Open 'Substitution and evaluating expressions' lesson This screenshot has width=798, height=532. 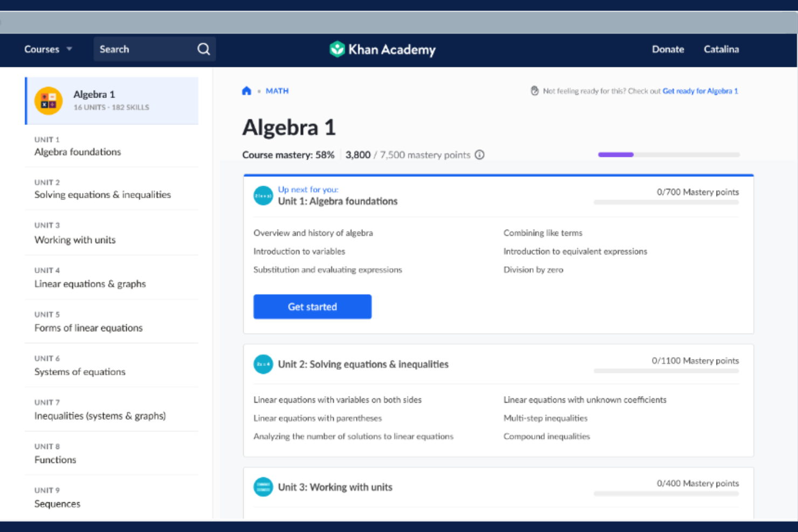(328, 270)
